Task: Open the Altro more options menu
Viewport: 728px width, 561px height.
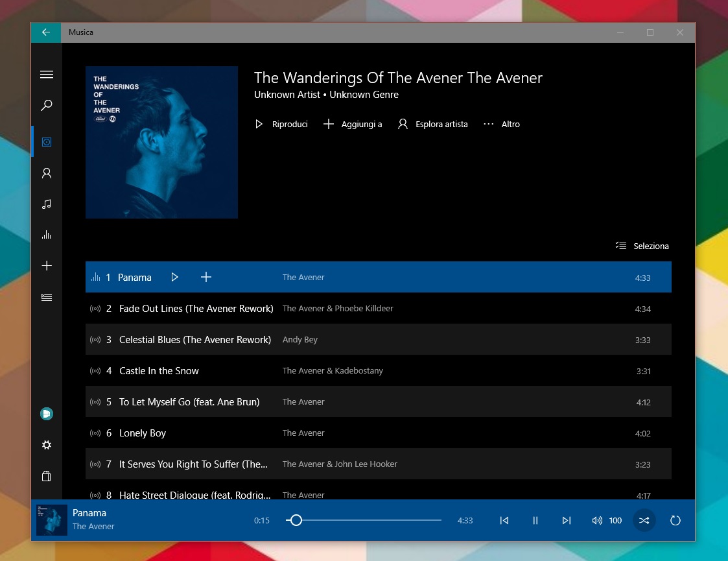Action: point(501,124)
